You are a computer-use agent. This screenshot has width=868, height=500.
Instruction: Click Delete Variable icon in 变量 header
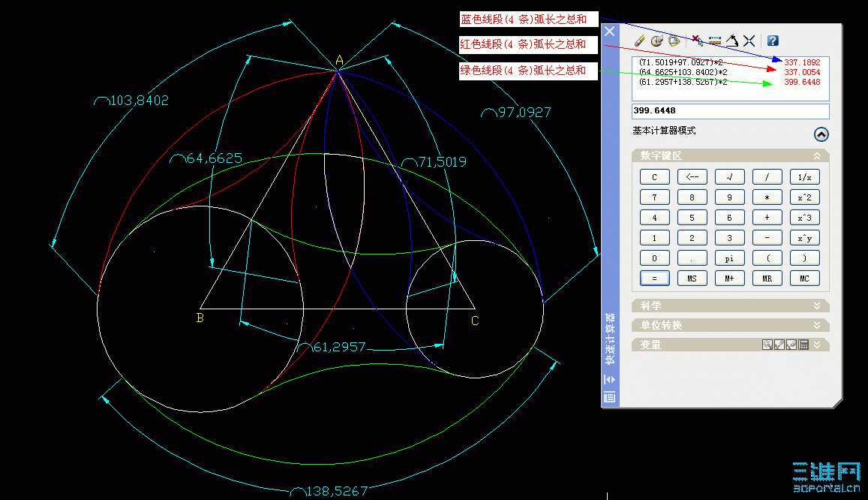[x=791, y=345]
